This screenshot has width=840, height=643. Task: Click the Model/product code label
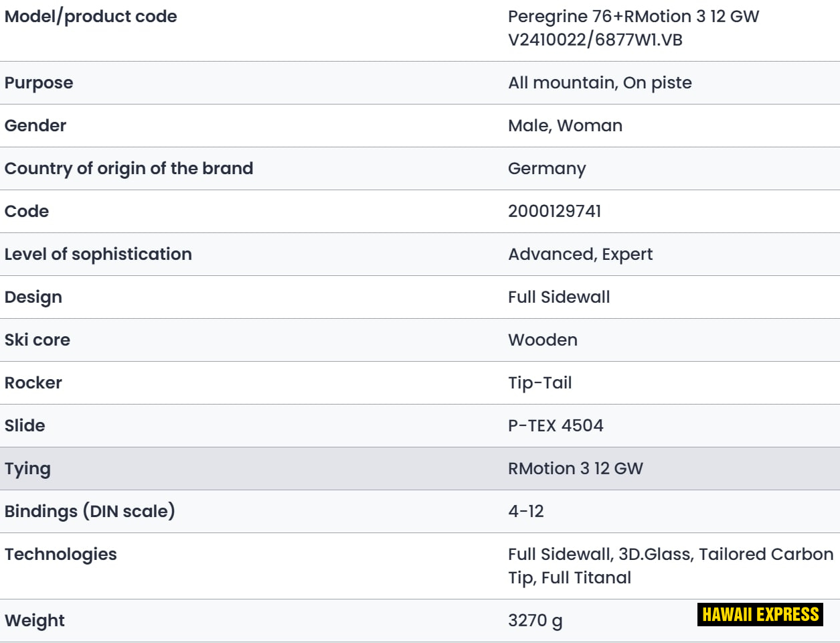(91, 17)
